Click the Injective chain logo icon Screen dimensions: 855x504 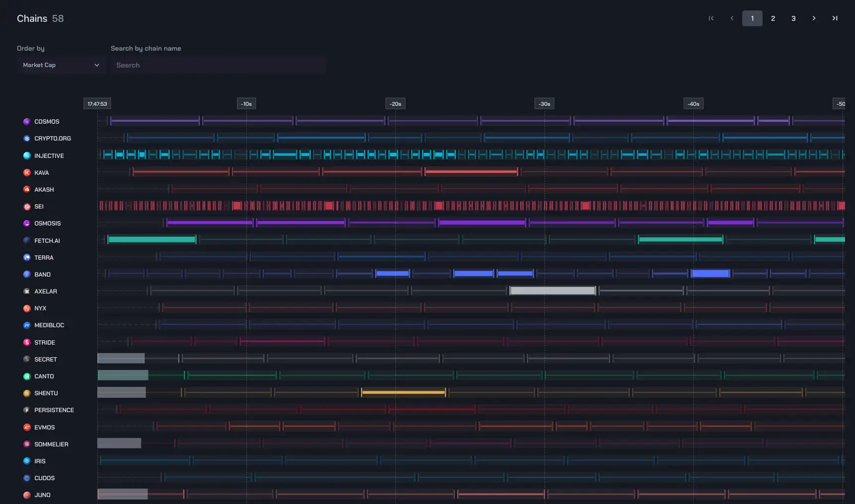[27, 156]
